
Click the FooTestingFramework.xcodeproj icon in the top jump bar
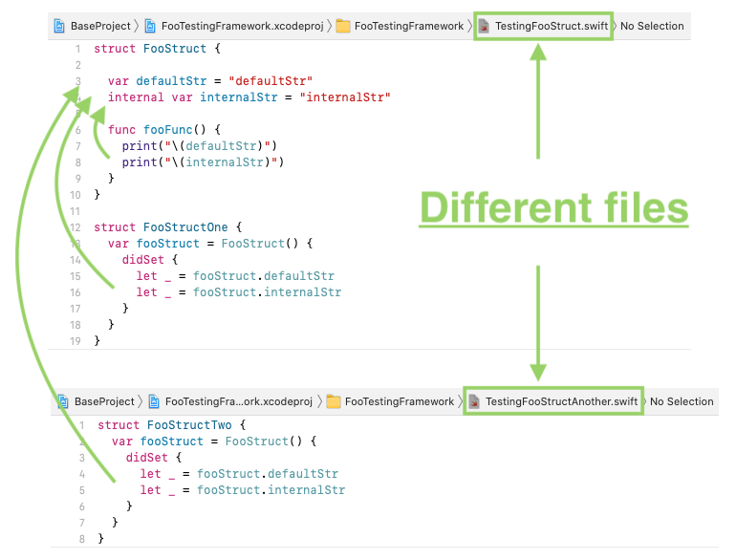tap(150, 26)
